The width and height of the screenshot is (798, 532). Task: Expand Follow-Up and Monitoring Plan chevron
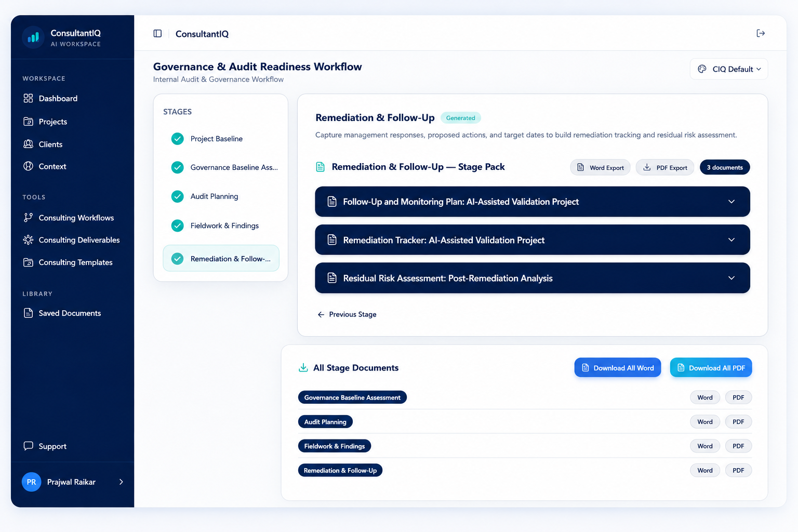click(731, 202)
